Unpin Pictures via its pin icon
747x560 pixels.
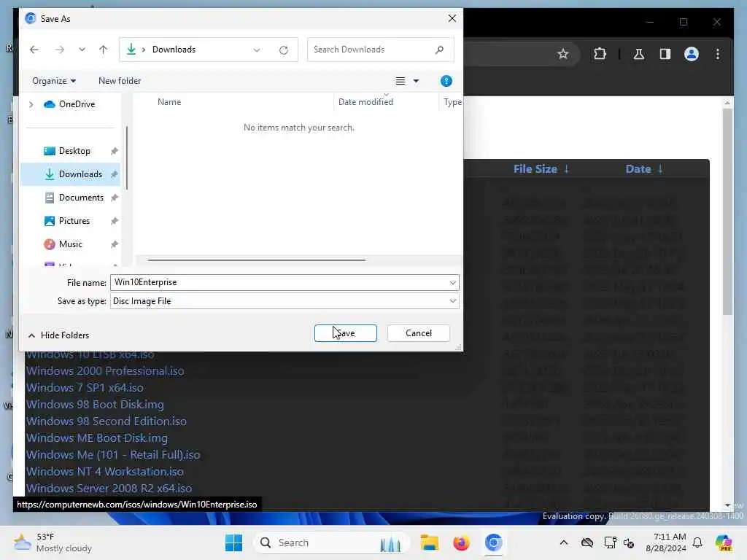[115, 221]
